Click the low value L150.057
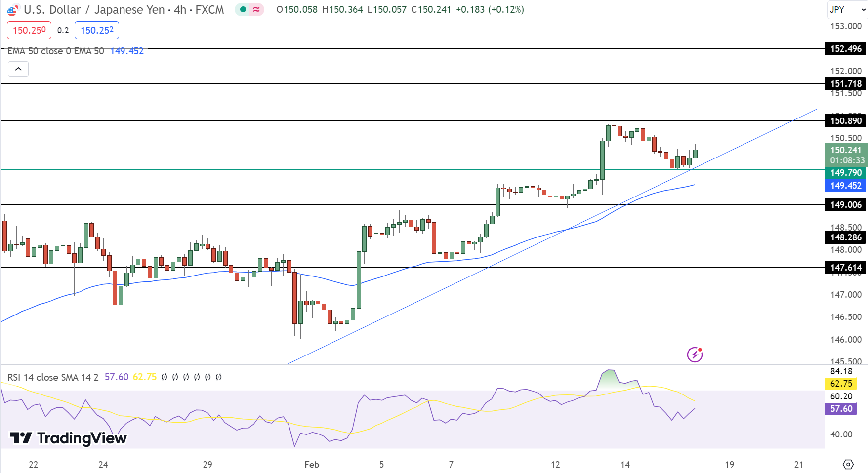 click(x=387, y=9)
